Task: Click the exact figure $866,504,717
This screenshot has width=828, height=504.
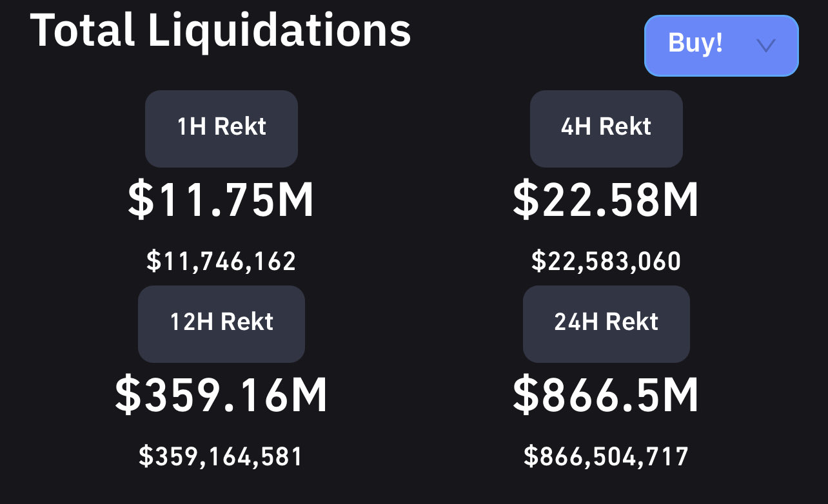Action: click(606, 456)
